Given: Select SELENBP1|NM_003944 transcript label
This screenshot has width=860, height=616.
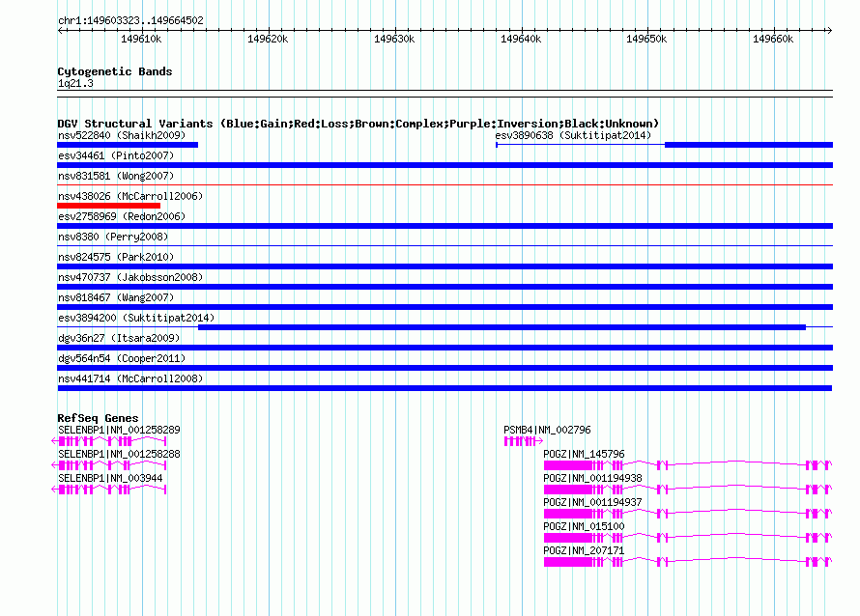Looking at the screenshot, I should [110, 479].
